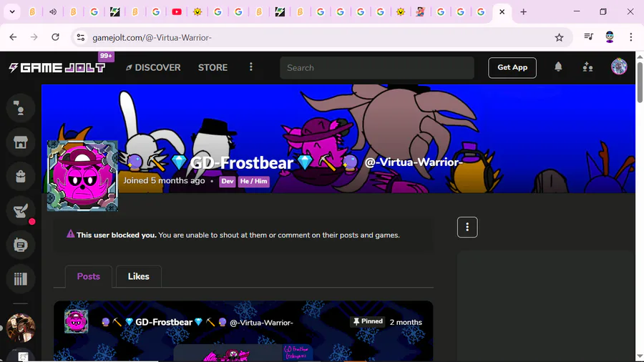Reload the current page
This screenshot has width=644, height=362.
tap(55, 37)
